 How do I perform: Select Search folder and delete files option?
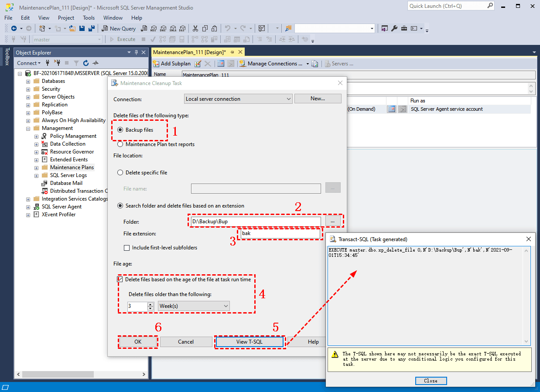point(120,206)
